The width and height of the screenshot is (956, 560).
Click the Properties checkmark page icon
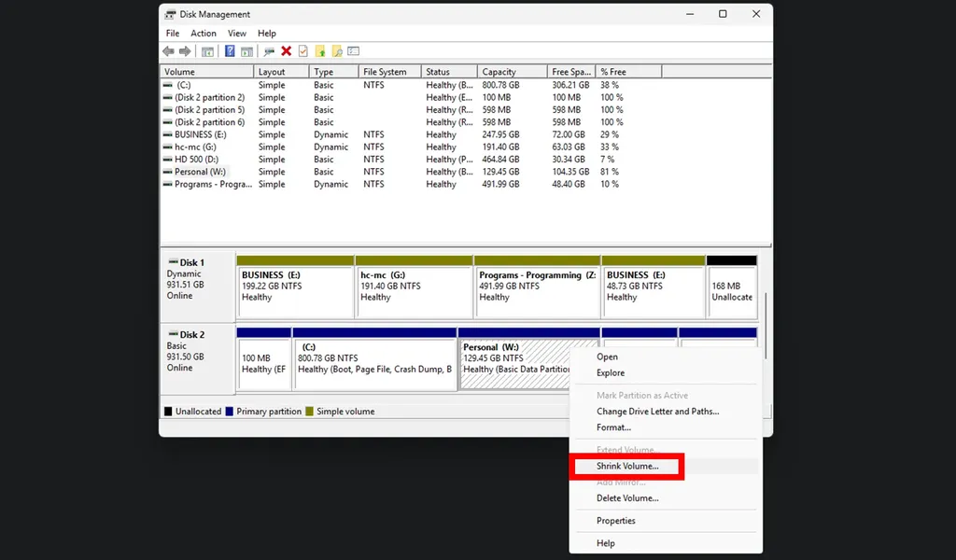pyautogui.click(x=302, y=51)
